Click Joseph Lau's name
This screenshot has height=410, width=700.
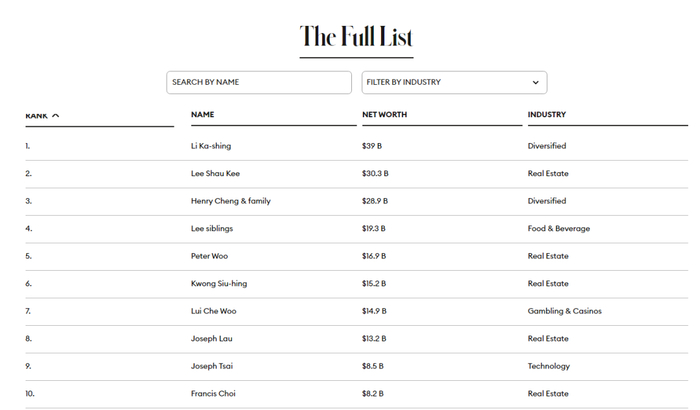(211, 338)
